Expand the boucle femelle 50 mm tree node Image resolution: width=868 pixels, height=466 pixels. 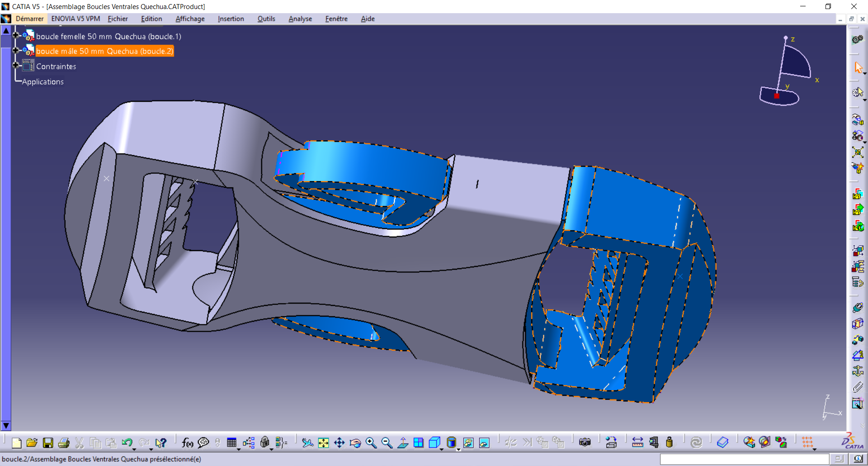click(15, 35)
